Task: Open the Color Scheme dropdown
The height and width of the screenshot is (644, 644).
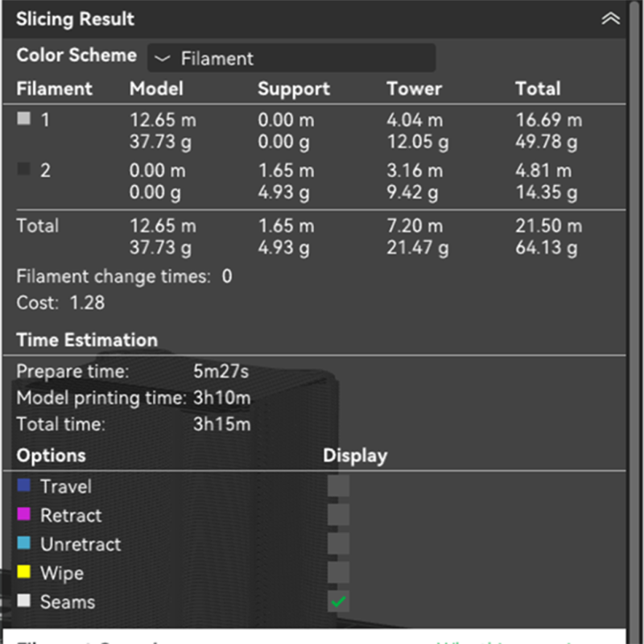Action: coord(291,58)
